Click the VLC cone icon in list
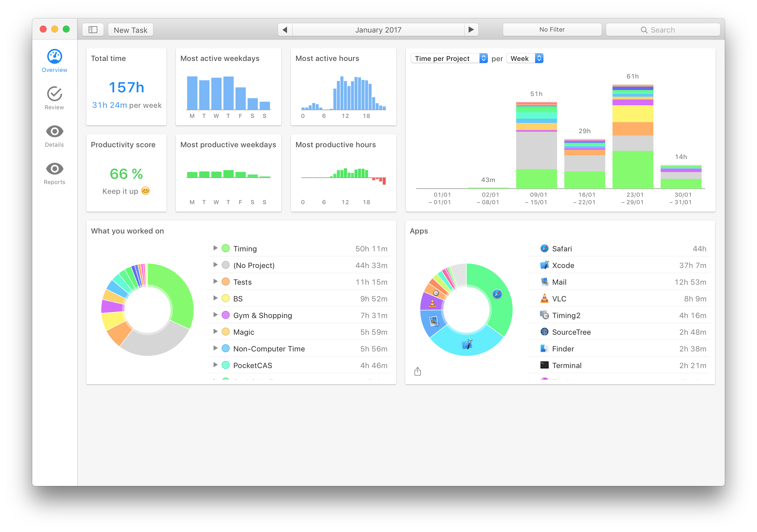This screenshot has height=532, width=757. click(x=544, y=298)
